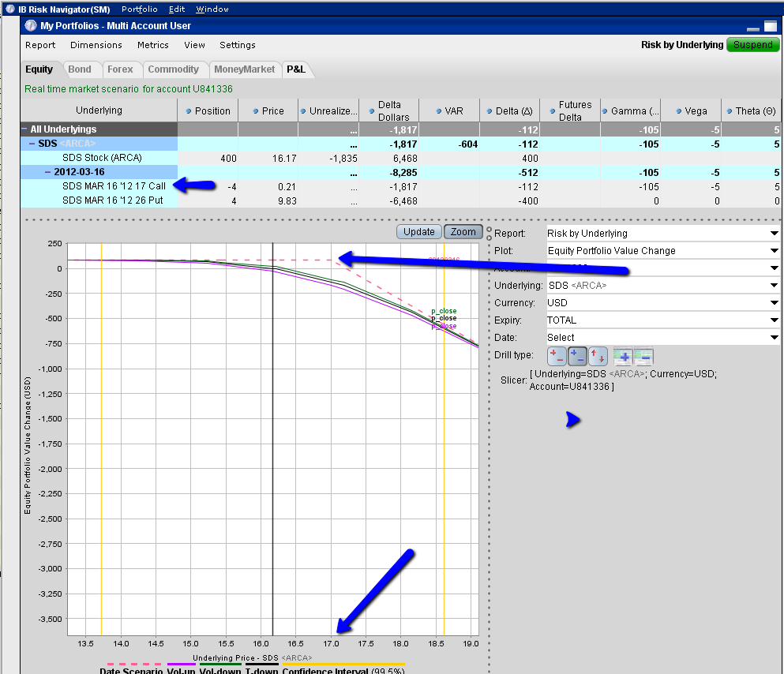Click the -604 VAR value for SDS
The width and height of the screenshot is (784, 674).
pos(468,144)
